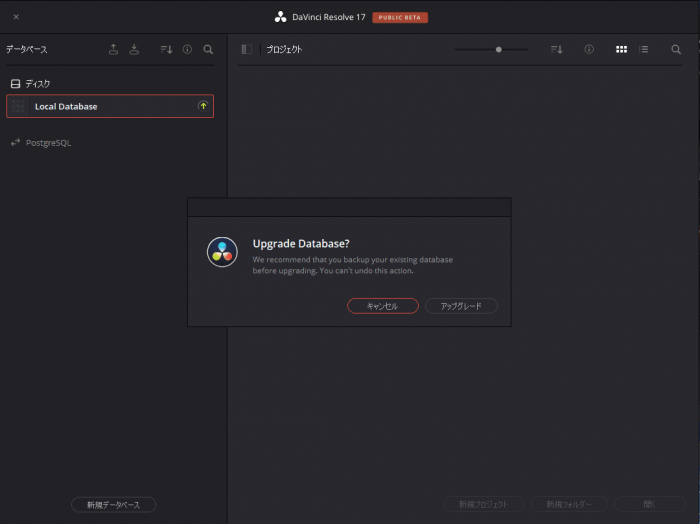Click the PostgreSQL network arrows icon
This screenshot has height=524, width=700.
coord(16,142)
